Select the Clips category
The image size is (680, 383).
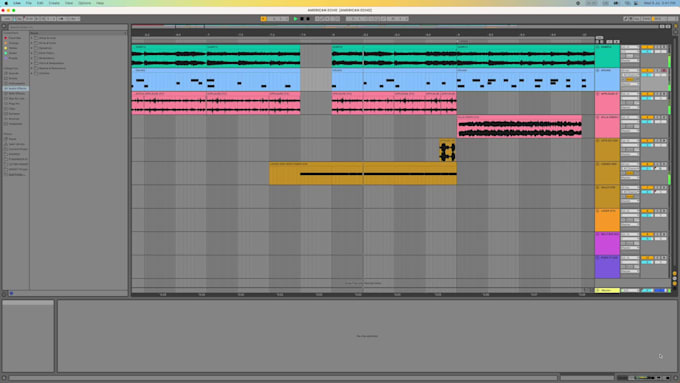pos(13,108)
